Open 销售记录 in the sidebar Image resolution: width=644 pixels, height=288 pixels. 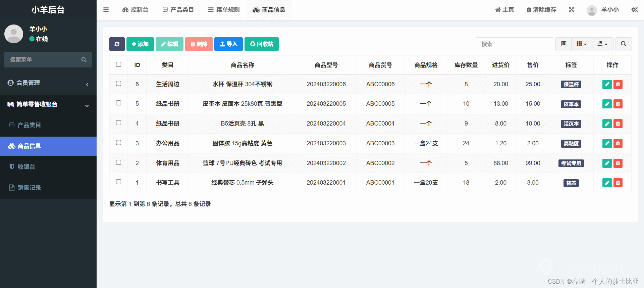(x=48, y=188)
